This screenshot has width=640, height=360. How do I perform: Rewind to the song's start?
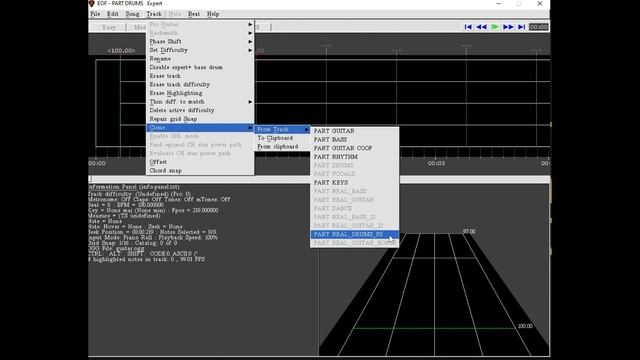click(468, 27)
